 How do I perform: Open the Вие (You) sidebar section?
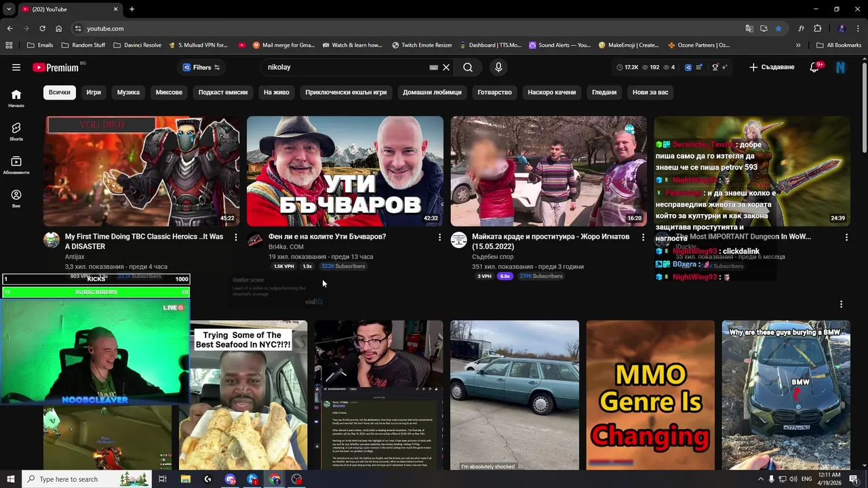(16, 199)
